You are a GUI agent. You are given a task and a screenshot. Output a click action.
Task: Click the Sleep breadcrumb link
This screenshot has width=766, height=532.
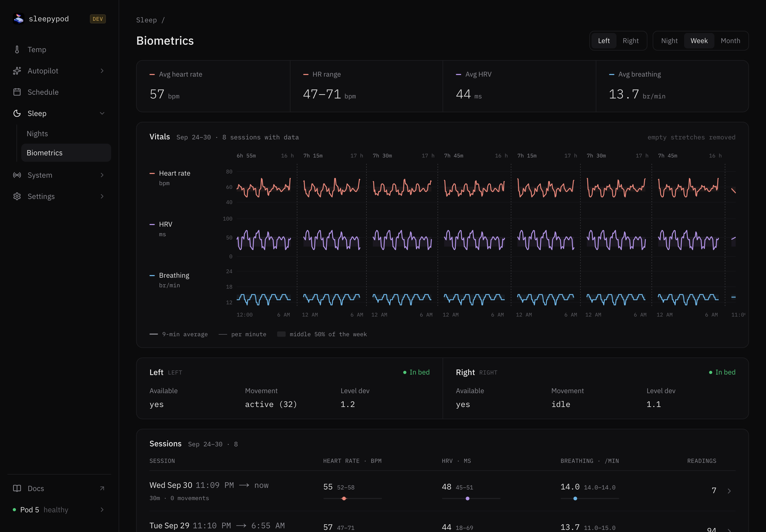146,20
